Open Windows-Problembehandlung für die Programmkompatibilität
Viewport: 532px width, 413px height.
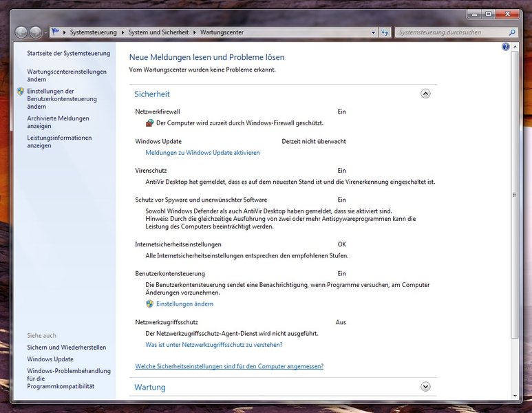coord(69,379)
